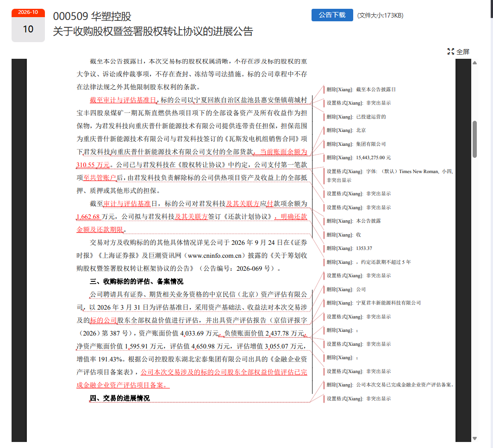Click revision comment 宁夏君丰新能源科技有限公司

(374, 303)
